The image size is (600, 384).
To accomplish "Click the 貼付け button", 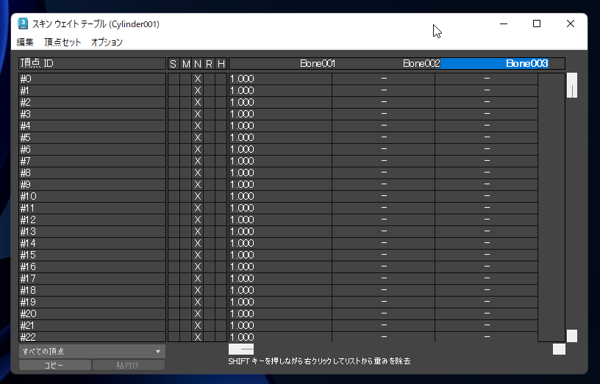I will [x=129, y=365].
